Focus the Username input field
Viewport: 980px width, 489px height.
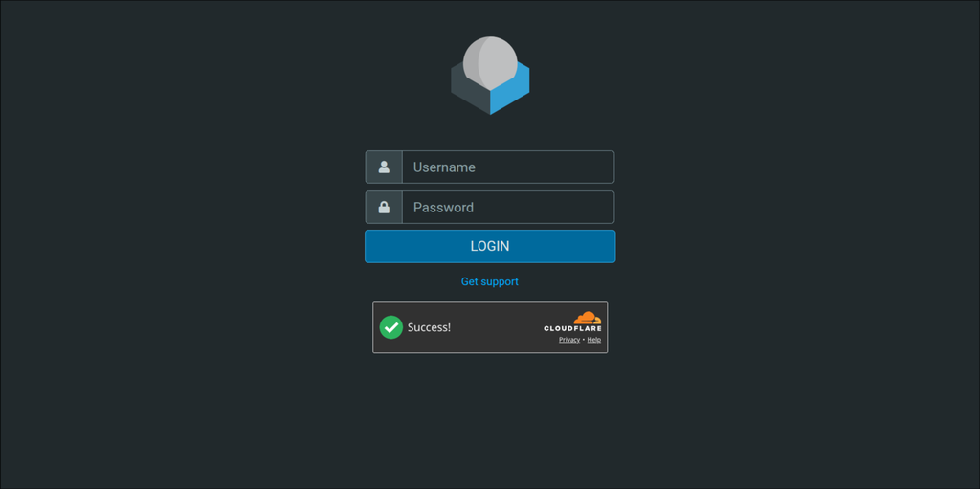[x=508, y=167]
